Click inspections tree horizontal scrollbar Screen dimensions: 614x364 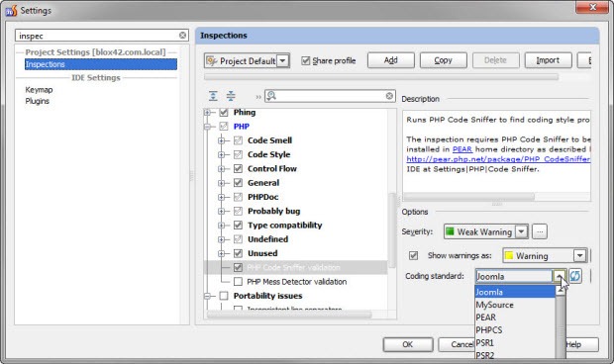click(289, 315)
